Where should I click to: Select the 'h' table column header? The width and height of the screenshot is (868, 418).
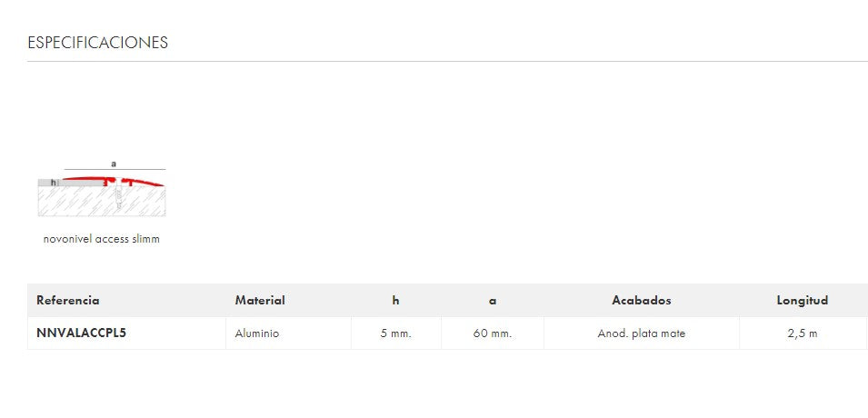tap(395, 300)
